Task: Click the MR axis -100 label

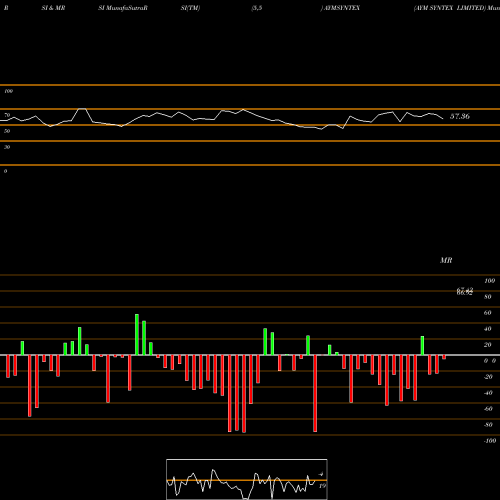Action: (x=490, y=441)
